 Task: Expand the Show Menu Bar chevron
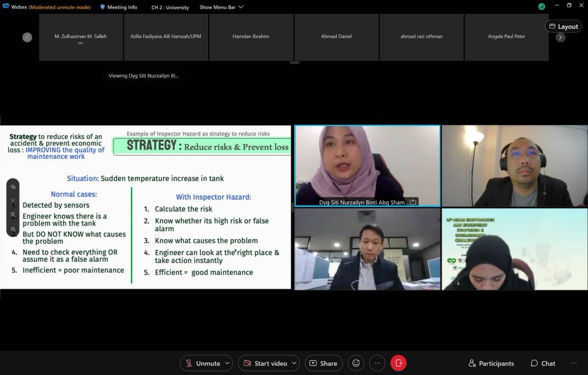(240, 7)
